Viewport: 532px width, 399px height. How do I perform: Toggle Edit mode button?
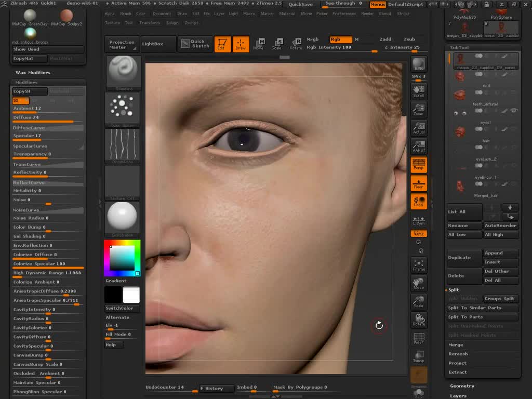click(x=222, y=44)
